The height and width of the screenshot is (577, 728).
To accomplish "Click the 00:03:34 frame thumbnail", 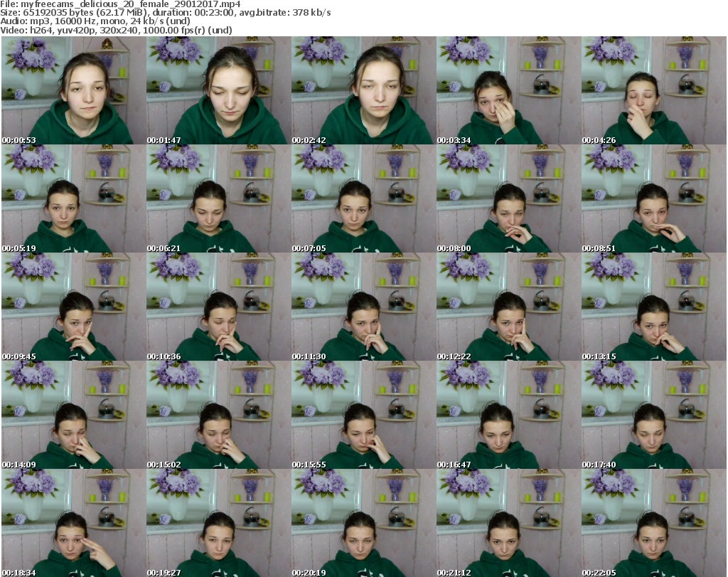I will 508,91.
